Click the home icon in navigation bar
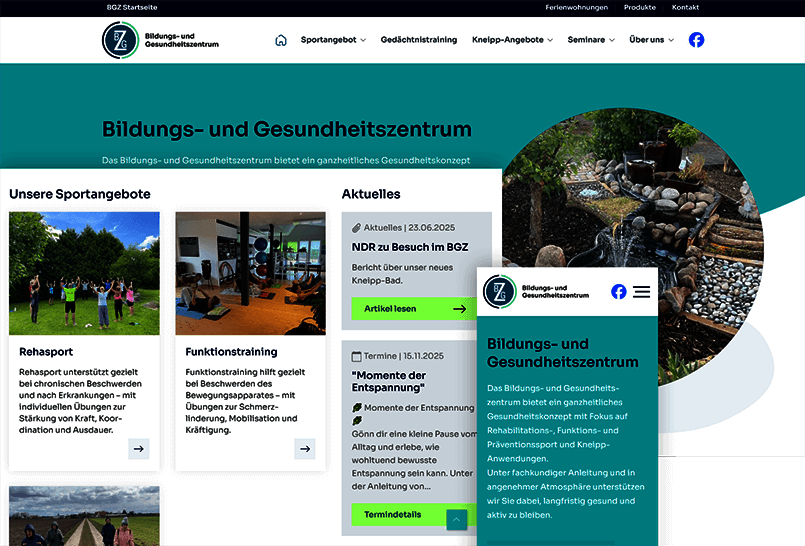The height and width of the screenshot is (546, 805). (281, 40)
